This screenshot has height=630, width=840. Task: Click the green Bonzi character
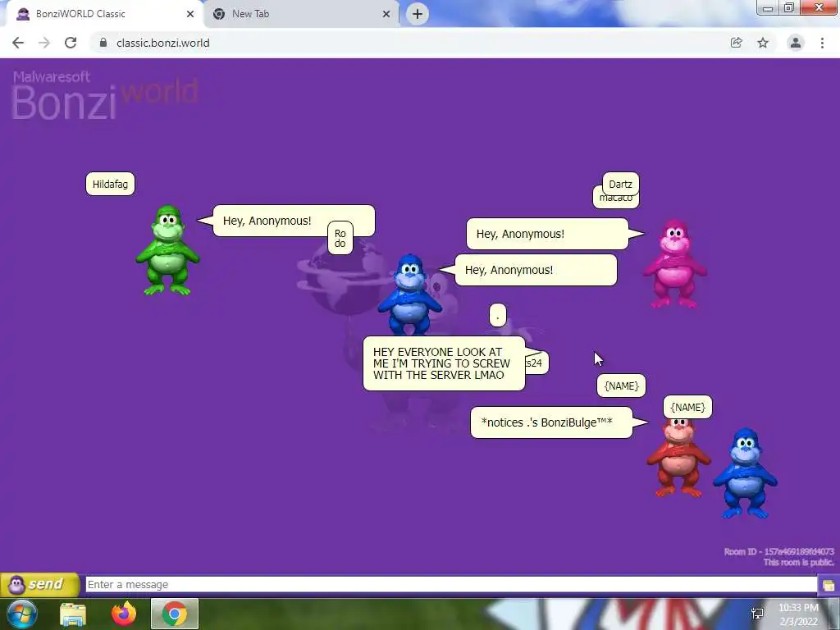tap(167, 249)
